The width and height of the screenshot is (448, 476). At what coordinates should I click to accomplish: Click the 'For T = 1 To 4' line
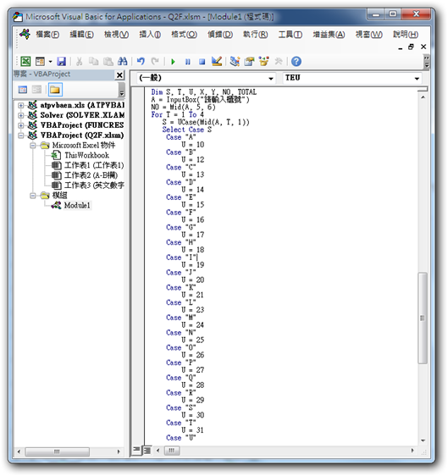click(177, 114)
